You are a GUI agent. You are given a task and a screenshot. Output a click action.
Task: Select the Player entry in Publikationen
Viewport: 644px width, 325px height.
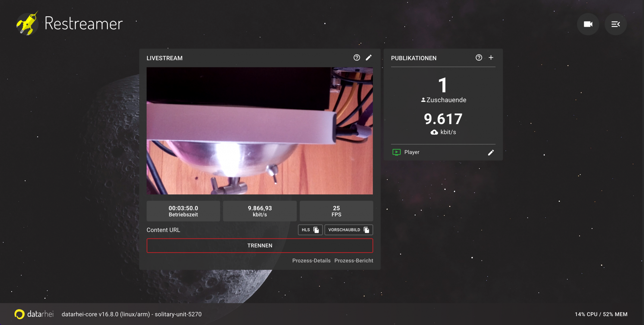412,152
